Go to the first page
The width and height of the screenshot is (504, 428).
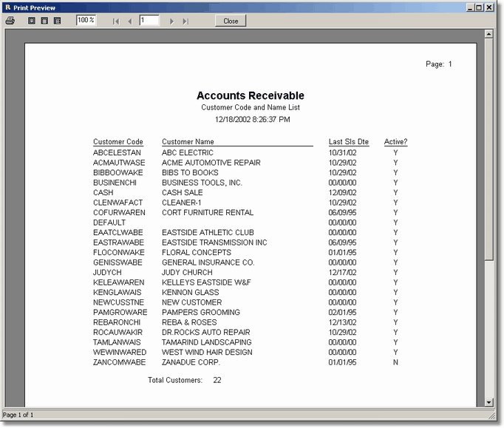tap(116, 21)
